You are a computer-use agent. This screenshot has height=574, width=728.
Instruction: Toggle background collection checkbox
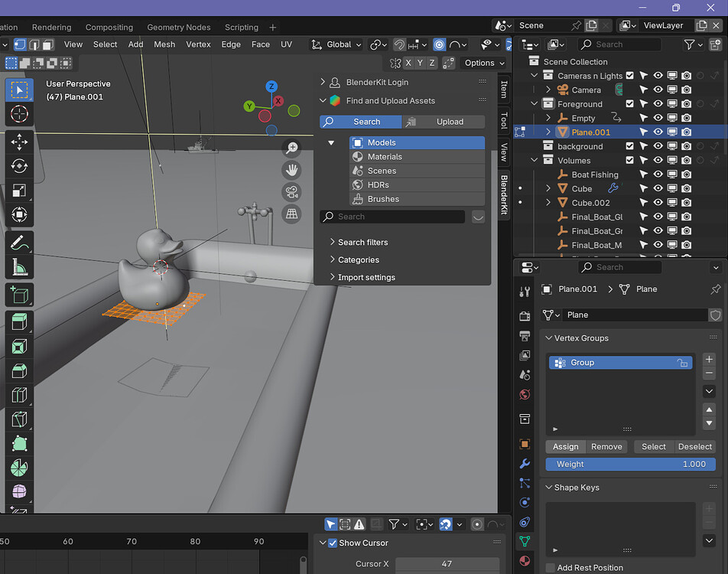pyautogui.click(x=629, y=146)
